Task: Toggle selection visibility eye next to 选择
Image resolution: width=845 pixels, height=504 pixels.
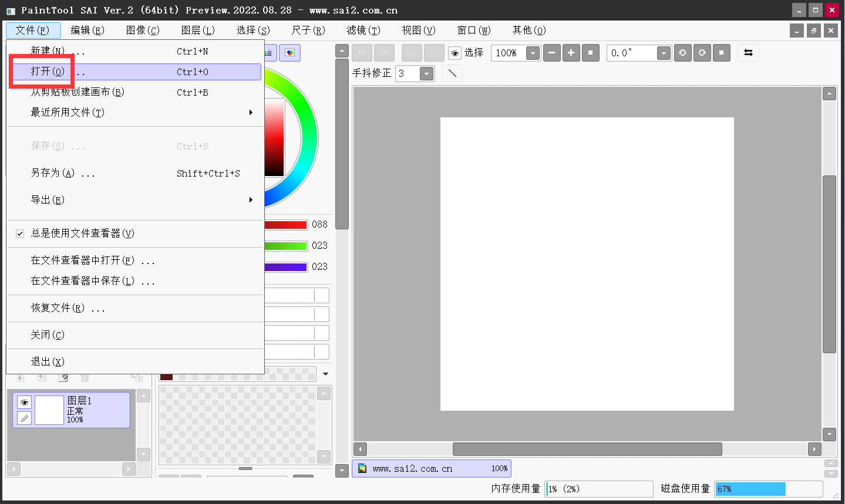Action: (x=455, y=53)
